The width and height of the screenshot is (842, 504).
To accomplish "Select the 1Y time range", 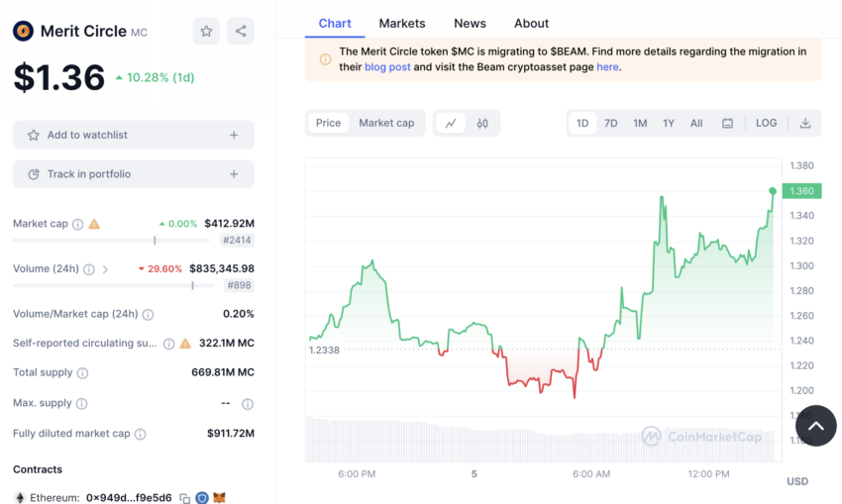I will pyautogui.click(x=669, y=124).
